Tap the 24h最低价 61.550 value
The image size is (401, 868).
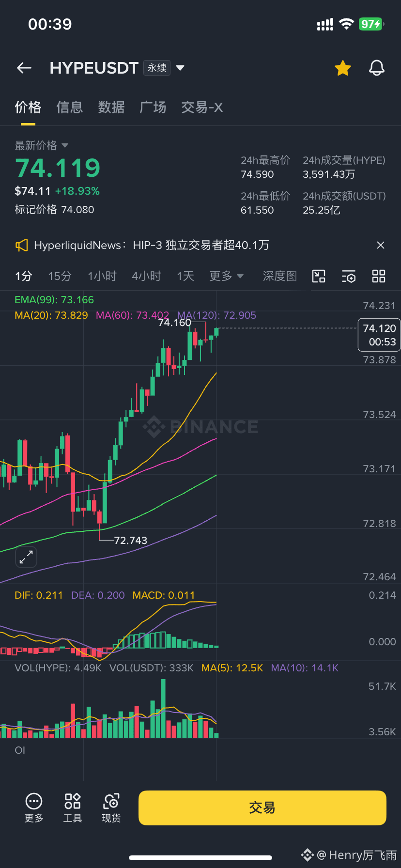pyautogui.click(x=257, y=210)
